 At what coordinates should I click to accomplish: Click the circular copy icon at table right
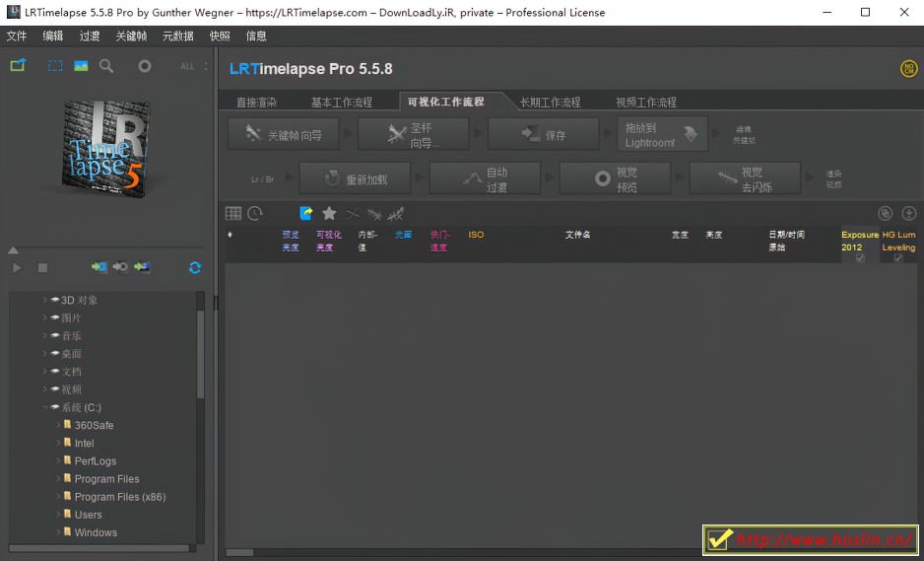[x=886, y=214]
